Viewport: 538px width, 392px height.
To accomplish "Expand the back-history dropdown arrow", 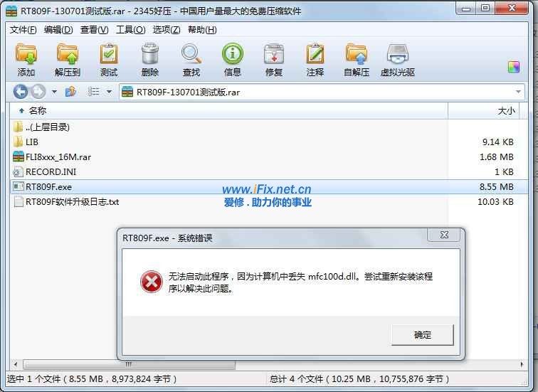I will click(54, 92).
